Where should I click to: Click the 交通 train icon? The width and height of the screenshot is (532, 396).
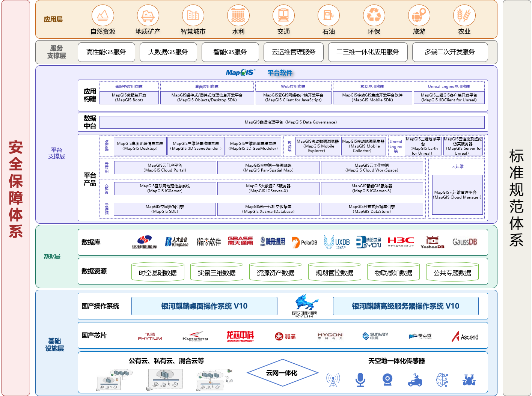pyautogui.click(x=283, y=15)
